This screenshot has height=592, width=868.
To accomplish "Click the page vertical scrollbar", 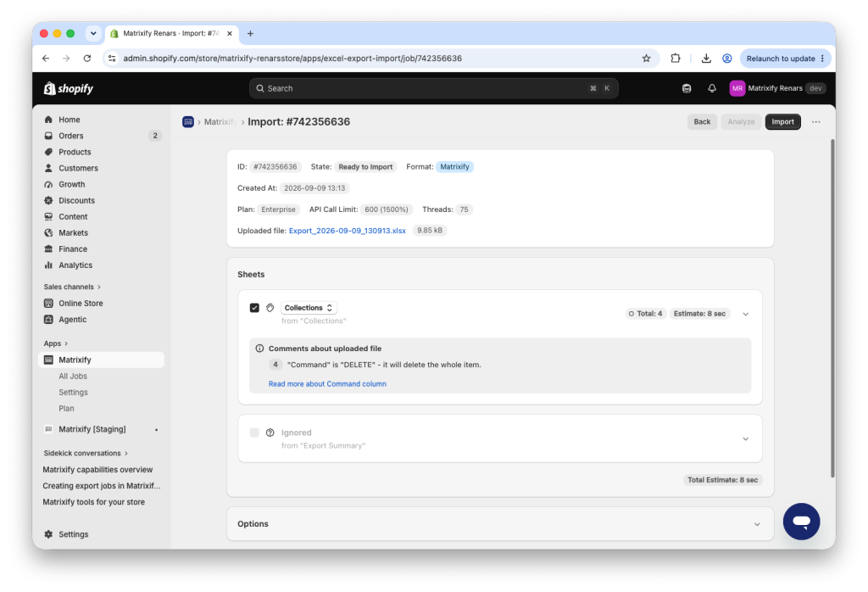I will tap(832, 308).
